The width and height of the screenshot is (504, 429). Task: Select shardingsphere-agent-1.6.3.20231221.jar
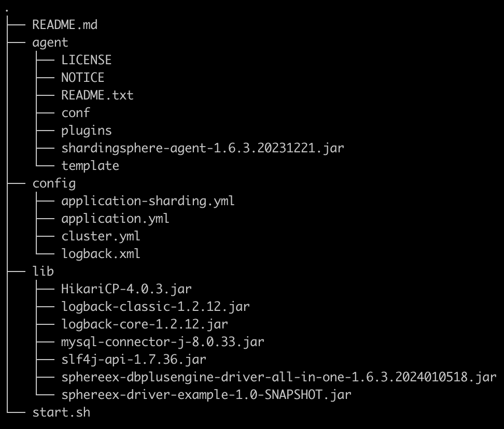tap(202, 148)
